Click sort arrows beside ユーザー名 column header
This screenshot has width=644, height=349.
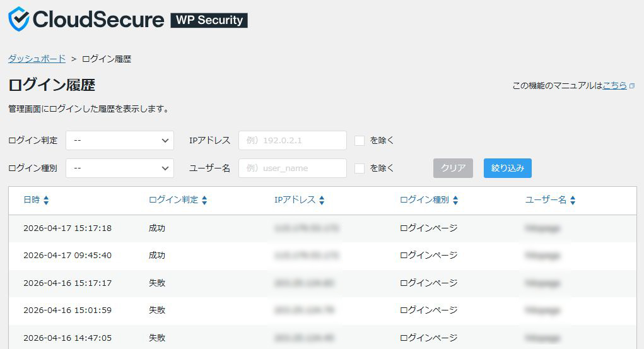[x=573, y=200]
